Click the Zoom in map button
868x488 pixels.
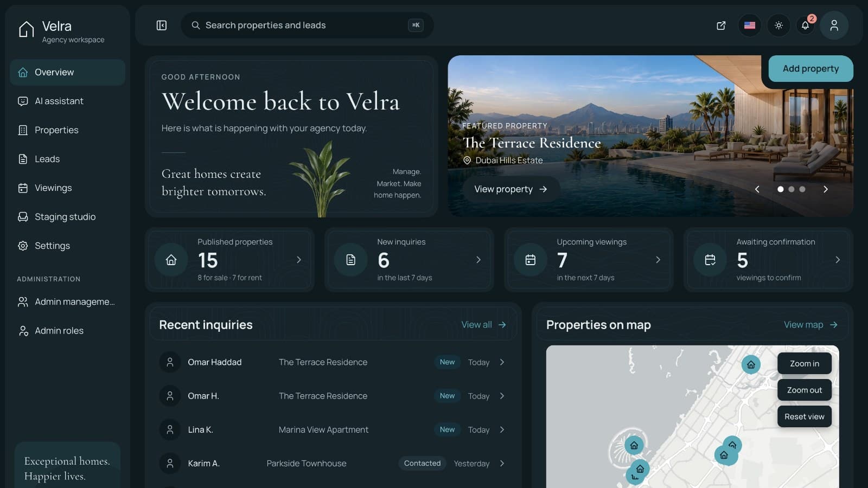(x=805, y=363)
